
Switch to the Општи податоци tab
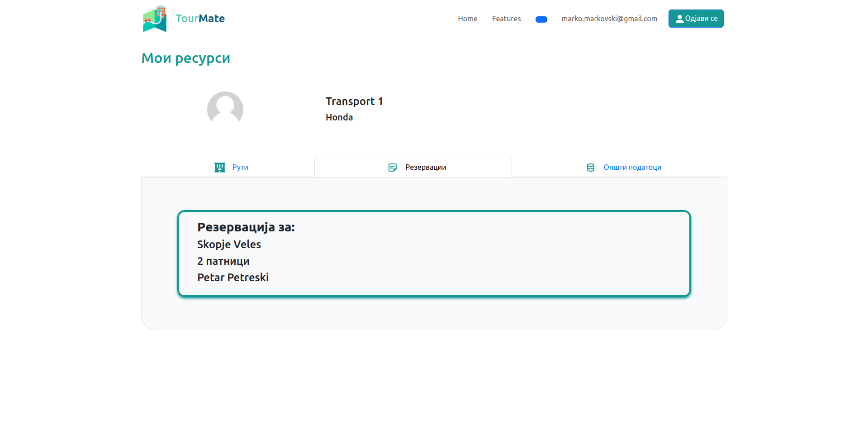click(632, 168)
